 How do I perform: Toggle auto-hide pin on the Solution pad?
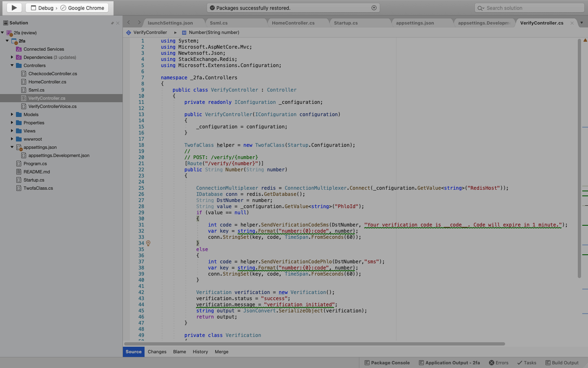point(113,22)
